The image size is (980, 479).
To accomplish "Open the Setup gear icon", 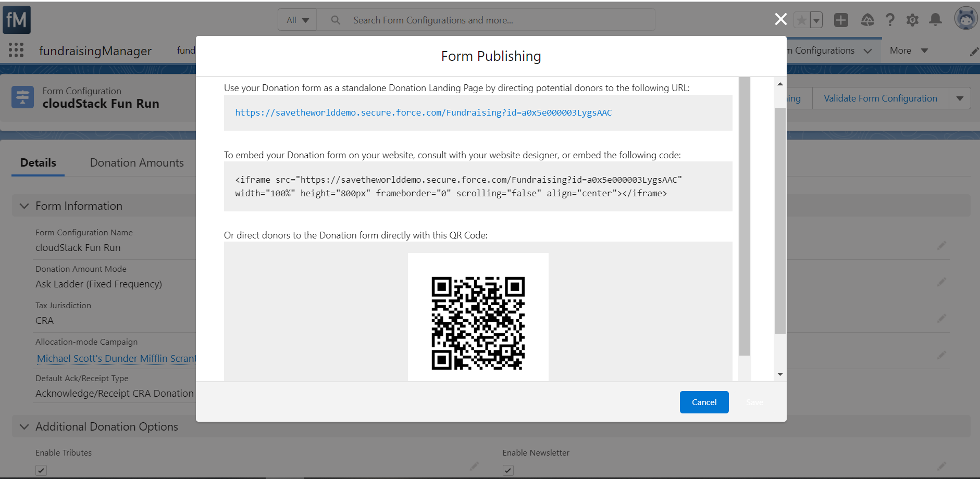I will tap(912, 20).
